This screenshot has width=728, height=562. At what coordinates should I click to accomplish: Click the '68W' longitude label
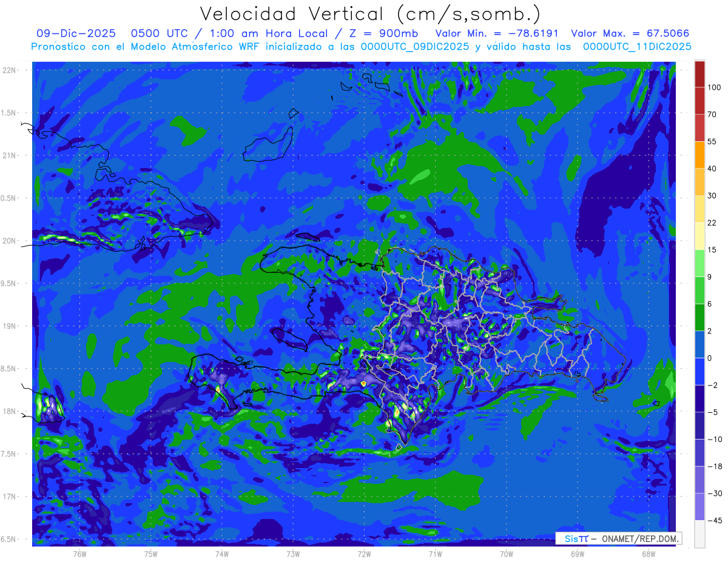click(x=649, y=554)
